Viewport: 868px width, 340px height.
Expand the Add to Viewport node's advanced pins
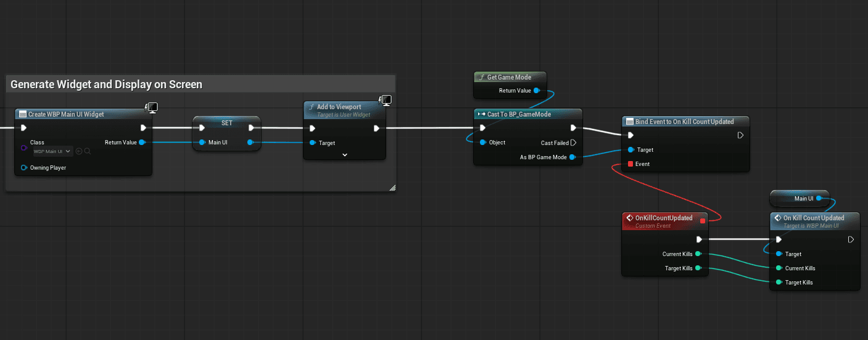point(345,155)
